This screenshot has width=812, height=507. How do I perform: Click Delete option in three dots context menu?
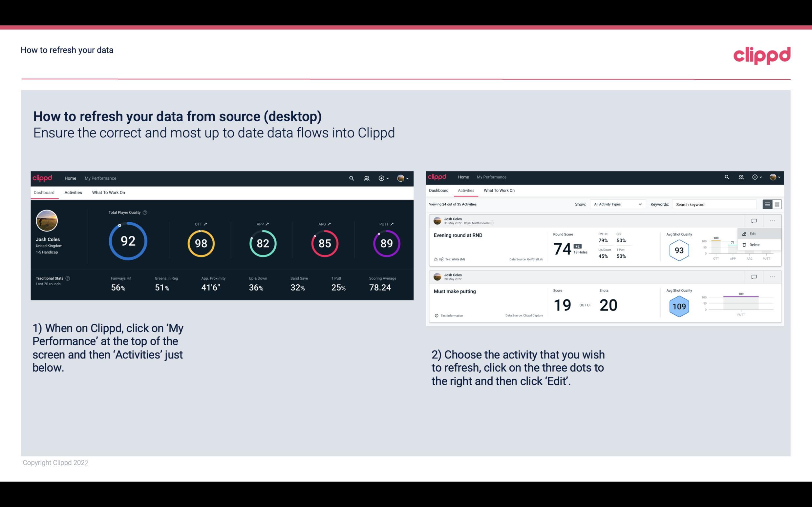pos(755,245)
